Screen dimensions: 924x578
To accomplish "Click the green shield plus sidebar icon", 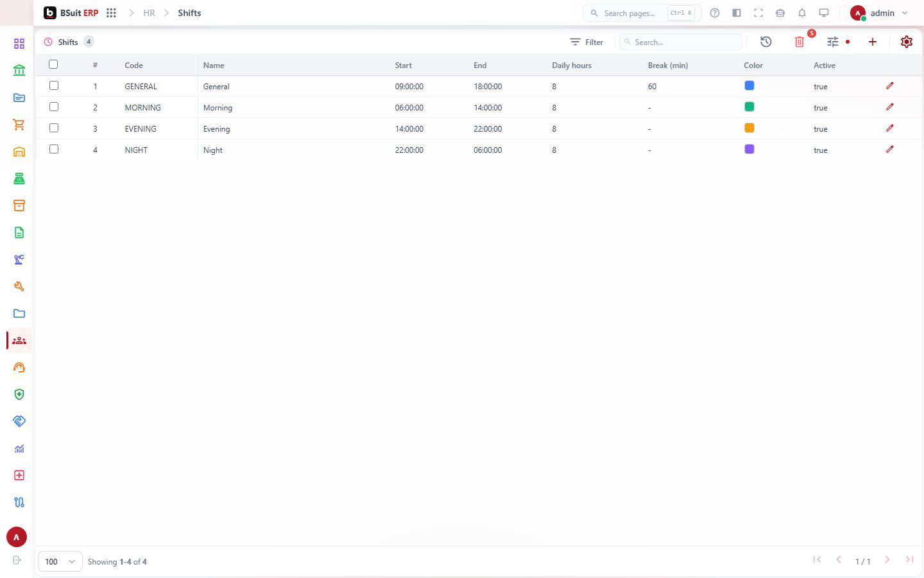I will click(x=19, y=394).
